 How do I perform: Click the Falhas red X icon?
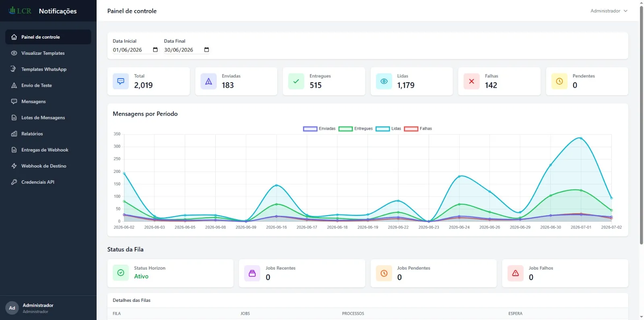coord(472,81)
